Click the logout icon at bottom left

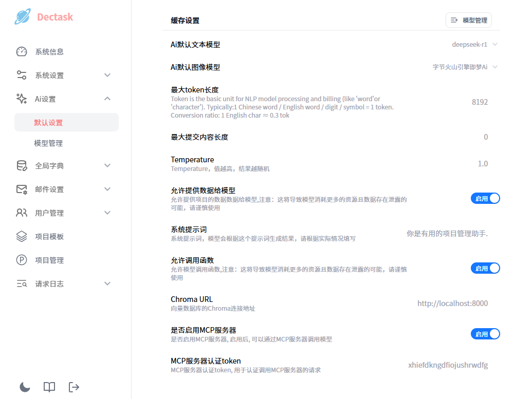74,387
